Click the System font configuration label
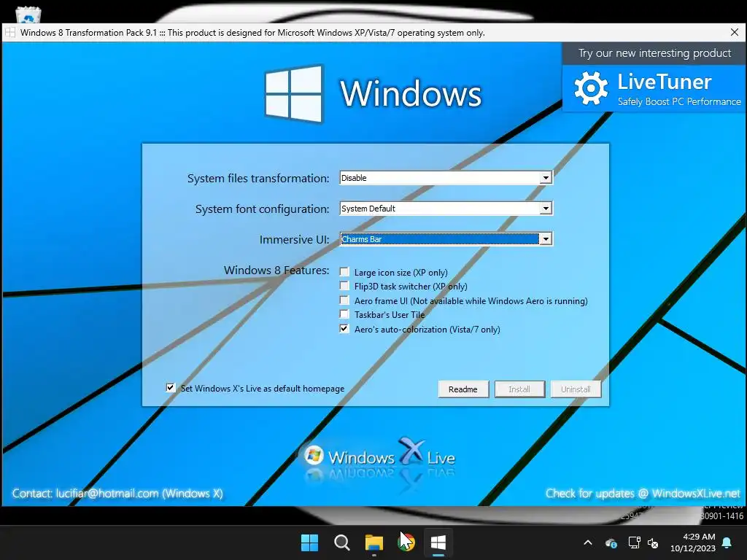This screenshot has height=560, width=747. tap(262, 209)
